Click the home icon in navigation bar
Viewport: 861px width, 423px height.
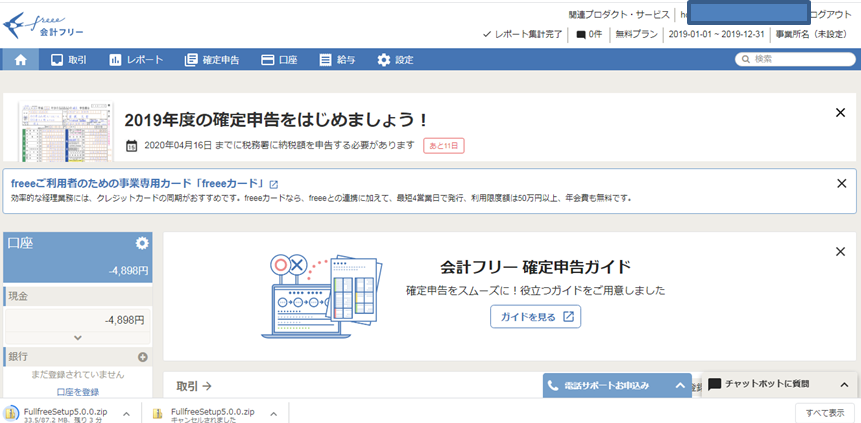click(20, 60)
